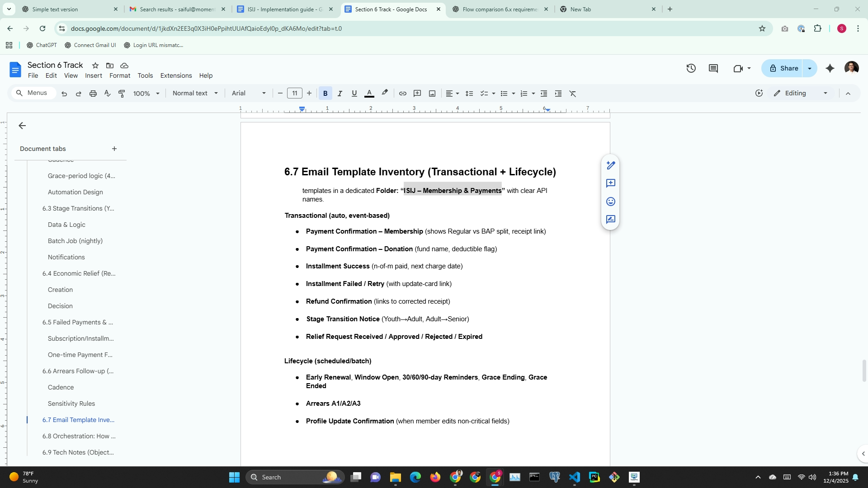Image resolution: width=868 pixels, height=488 pixels.
Task: Click the font size input field
Action: pyautogui.click(x=295, y=93)
